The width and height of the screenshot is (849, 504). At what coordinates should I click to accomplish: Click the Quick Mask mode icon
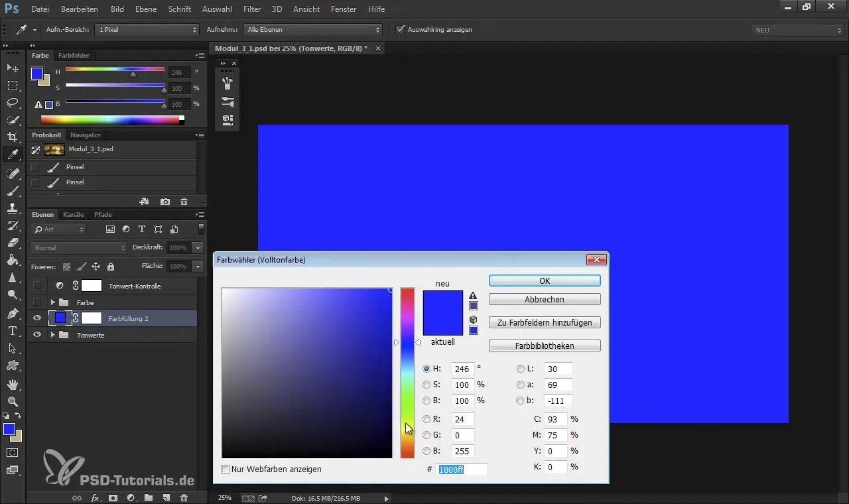click(13, 452)
